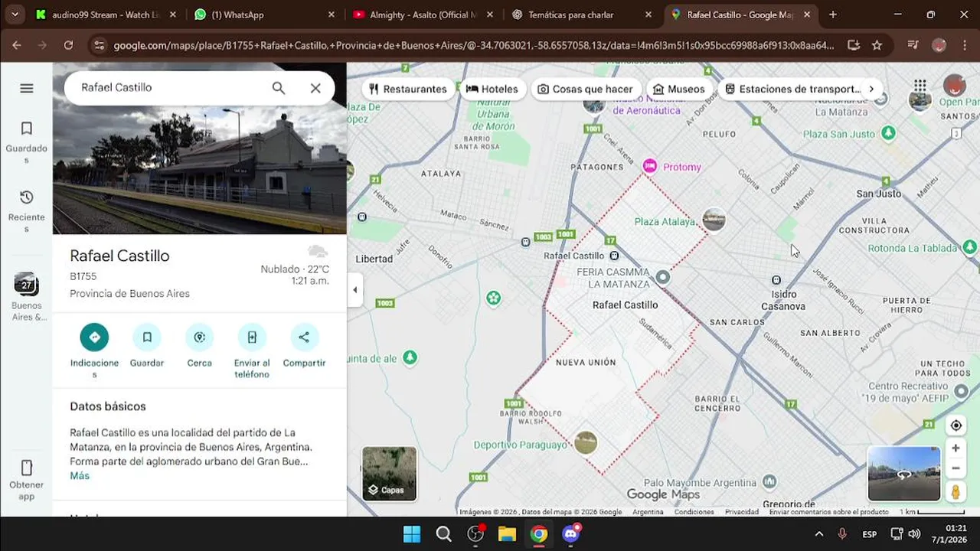
Task: Open Guardados saved places in the sidebar
Action: tap(26, 142)
